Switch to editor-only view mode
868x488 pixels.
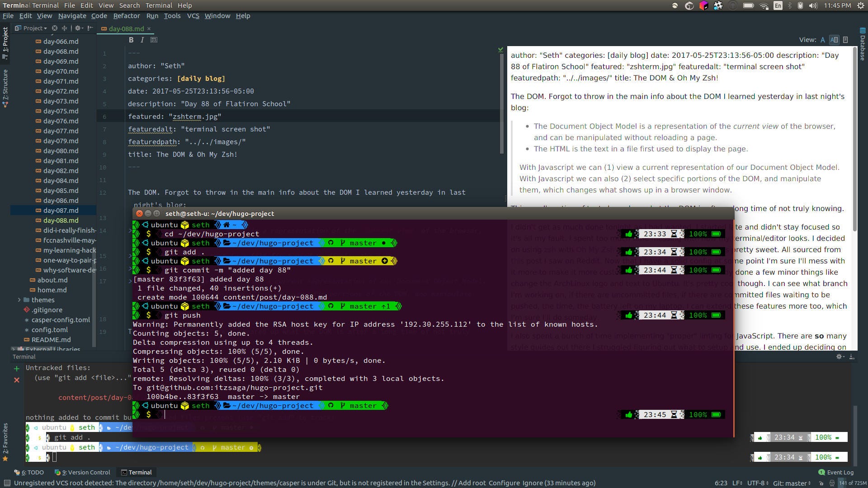pos(822,40)
